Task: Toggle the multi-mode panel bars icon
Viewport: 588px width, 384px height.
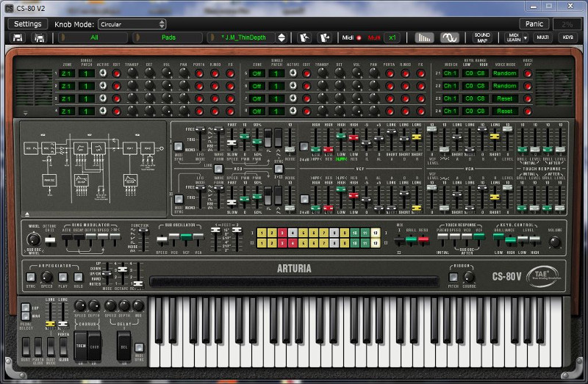Action: point(425,37)
